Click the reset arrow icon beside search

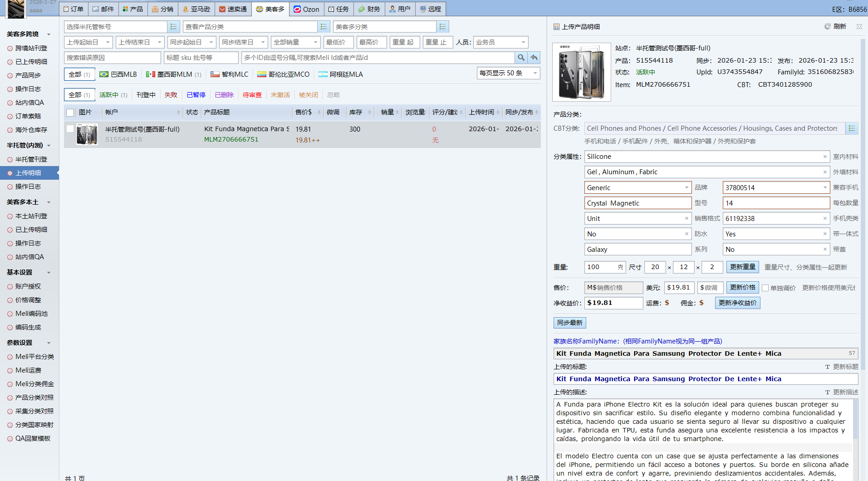point(534,58)
